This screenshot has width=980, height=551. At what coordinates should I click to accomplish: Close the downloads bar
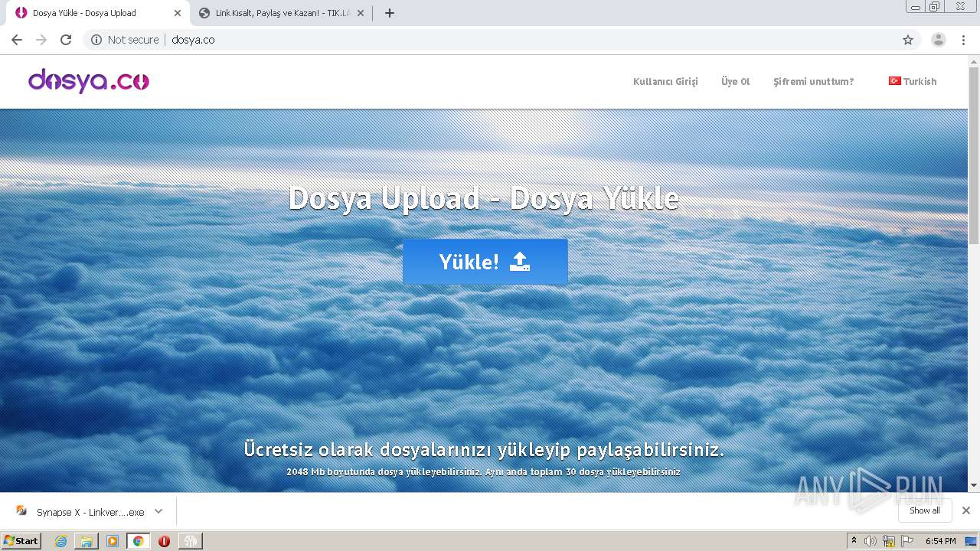click(966, 510)
